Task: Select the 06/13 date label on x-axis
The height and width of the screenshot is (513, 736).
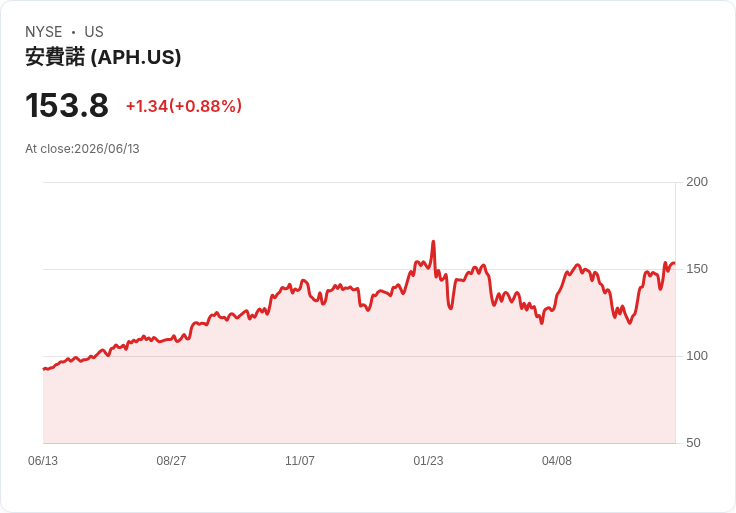Action: [x=43, y=461]
